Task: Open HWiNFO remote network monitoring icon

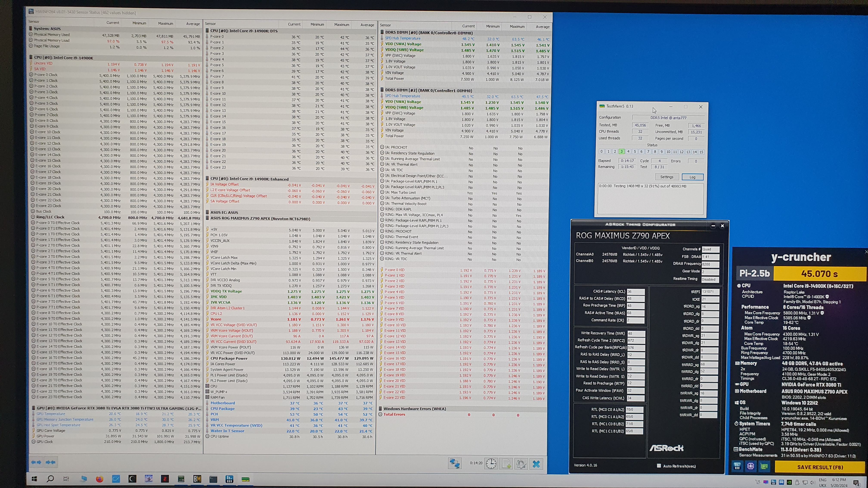Action: coord(454,464)
